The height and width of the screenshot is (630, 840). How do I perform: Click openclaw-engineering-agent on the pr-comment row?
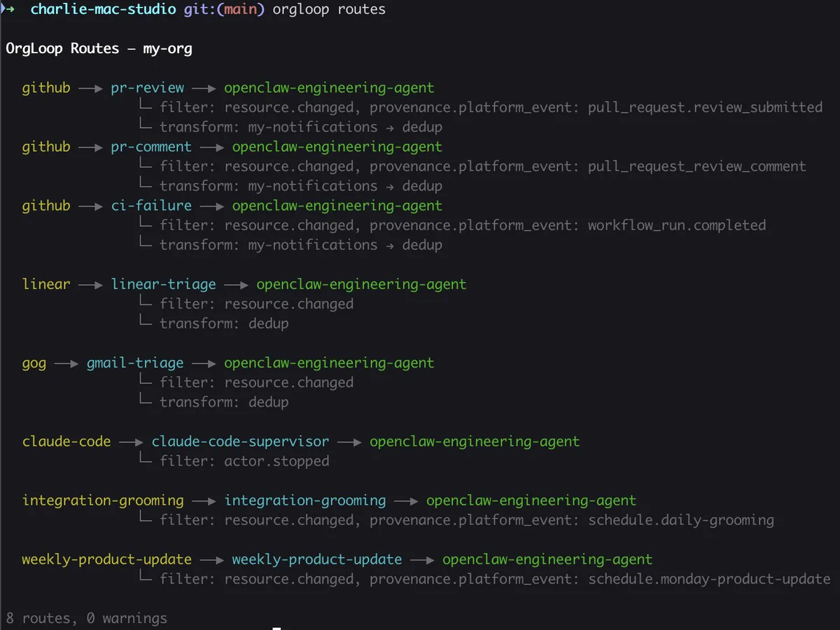point(337,147)
